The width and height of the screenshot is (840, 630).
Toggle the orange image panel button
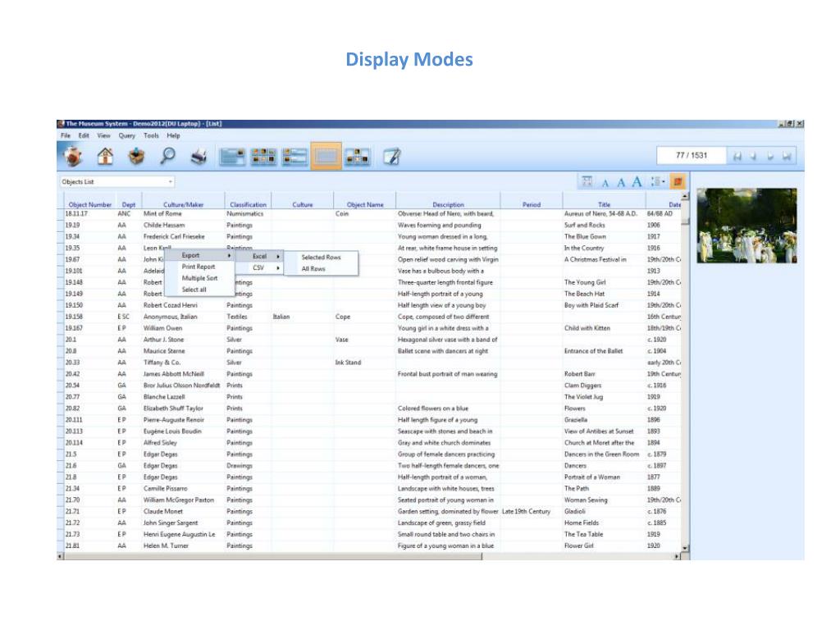[678, 181]
